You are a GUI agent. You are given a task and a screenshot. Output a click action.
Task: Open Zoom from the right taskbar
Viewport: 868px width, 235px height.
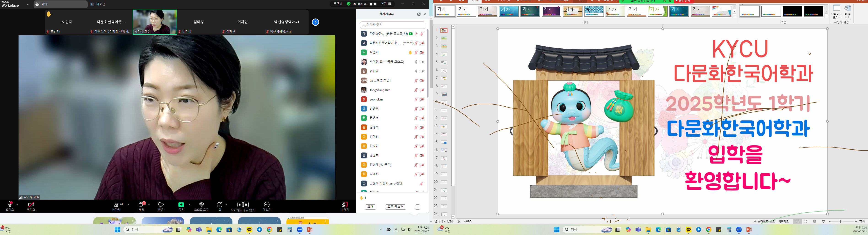(739, 230)
